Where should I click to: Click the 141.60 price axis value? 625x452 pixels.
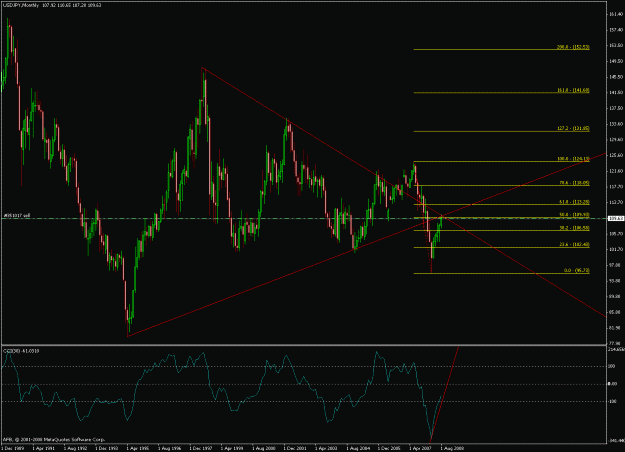pos(616,92)
